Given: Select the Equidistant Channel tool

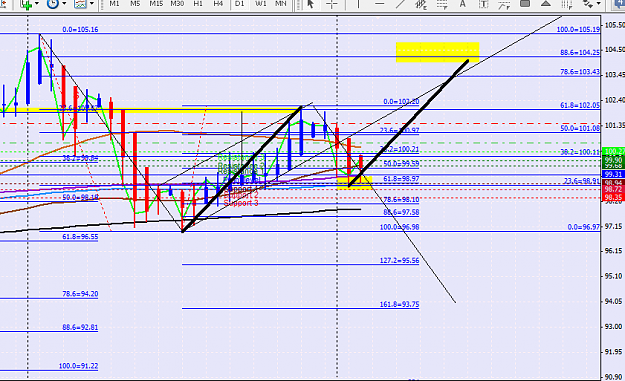Looking at the screenshot, I should click(x=421, y=4).
